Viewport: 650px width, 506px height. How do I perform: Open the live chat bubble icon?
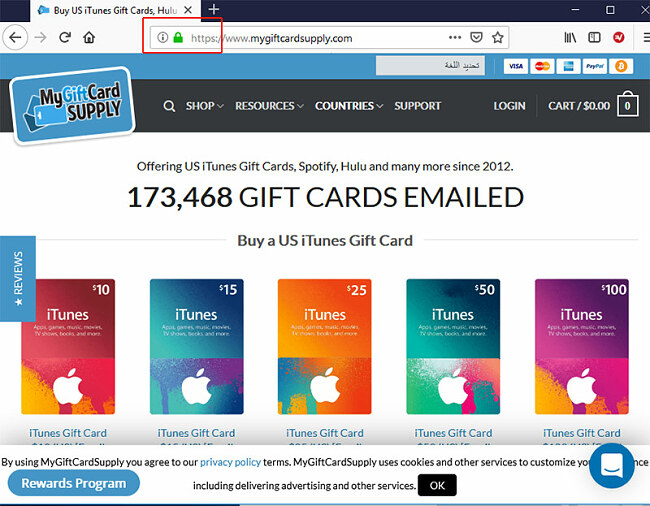(x=612, y=466)
